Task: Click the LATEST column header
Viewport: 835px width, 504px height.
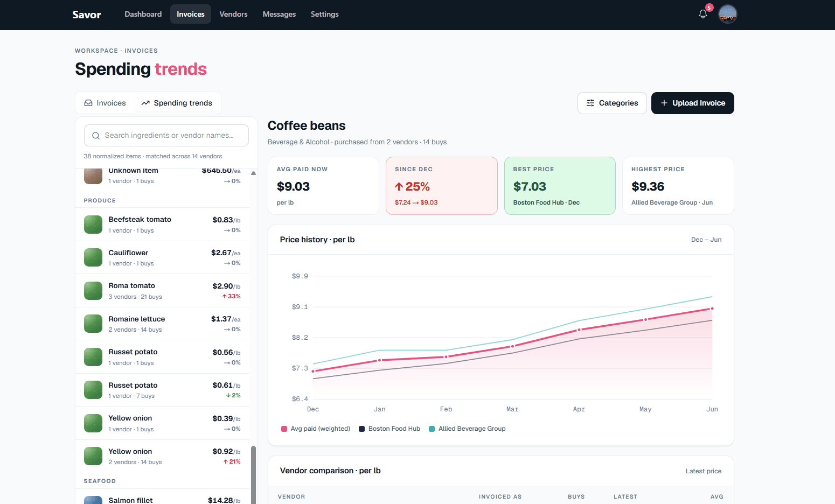Action: [x=625, y=497]
